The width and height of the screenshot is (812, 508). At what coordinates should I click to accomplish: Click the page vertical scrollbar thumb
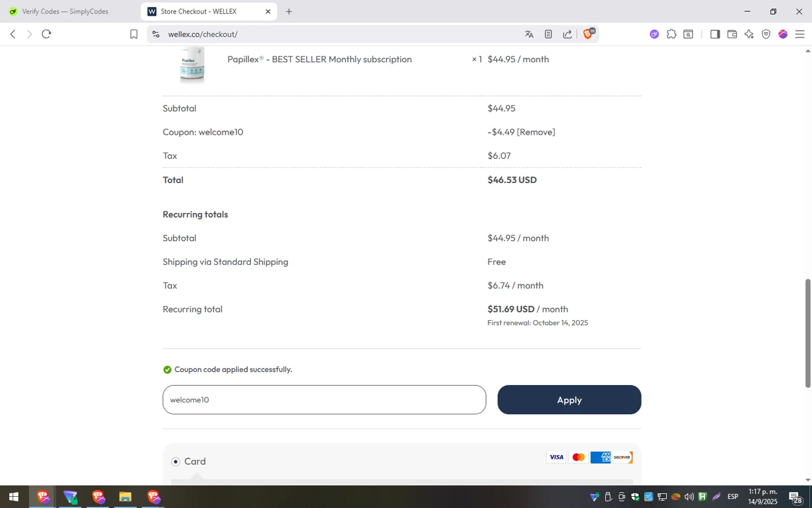(x=808, y=333)
